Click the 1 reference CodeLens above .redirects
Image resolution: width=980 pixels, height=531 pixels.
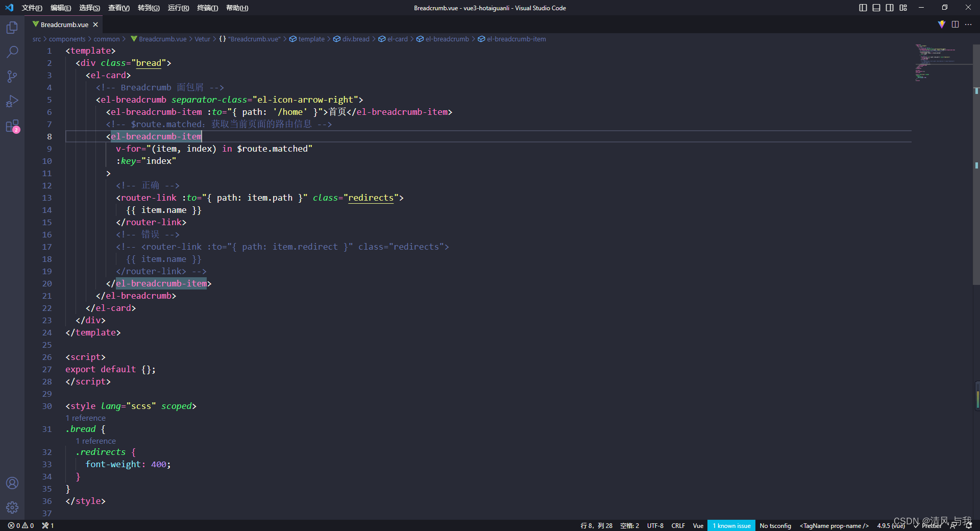pyautogui.click(x=95, y=441)
